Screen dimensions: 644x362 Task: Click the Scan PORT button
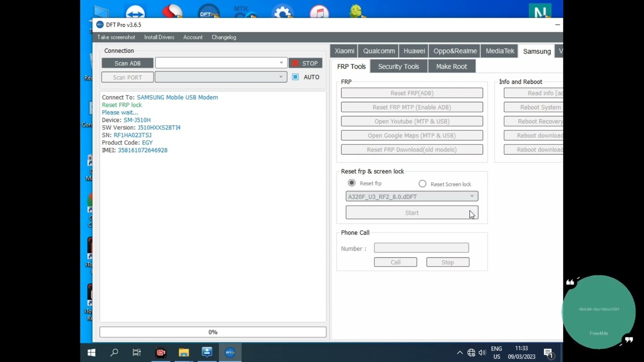point(127,77)
